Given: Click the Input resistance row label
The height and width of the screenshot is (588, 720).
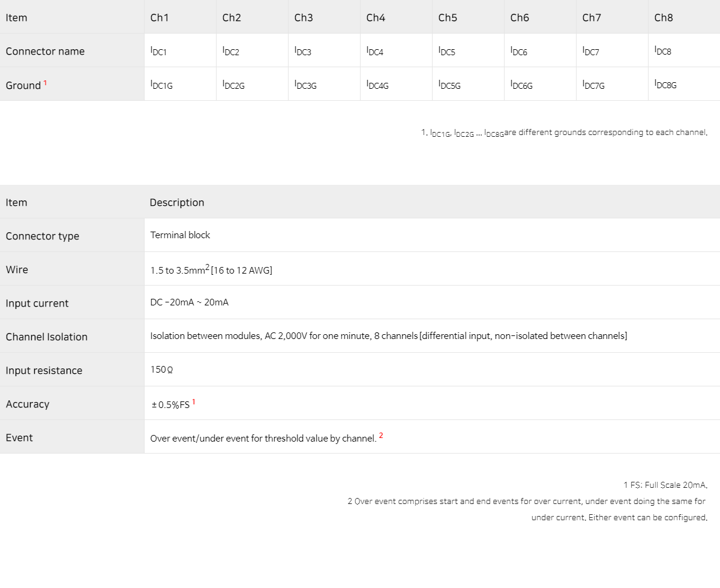Looking at the screenshot, I should (44, 370).
